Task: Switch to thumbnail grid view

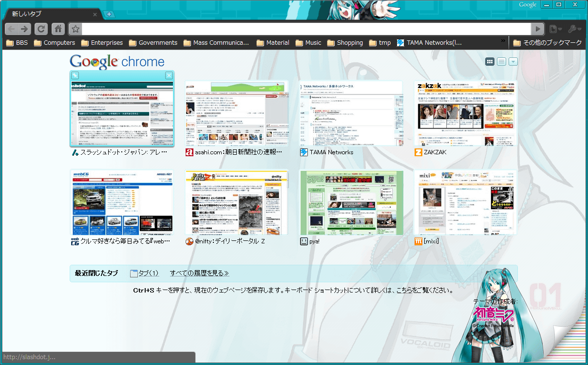Action: (x=490, y=61)
